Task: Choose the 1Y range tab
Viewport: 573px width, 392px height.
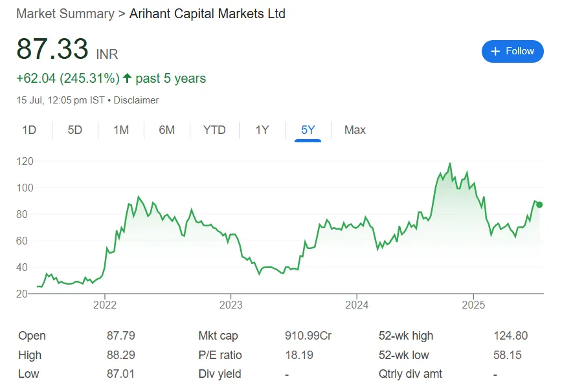Action: 262,130
